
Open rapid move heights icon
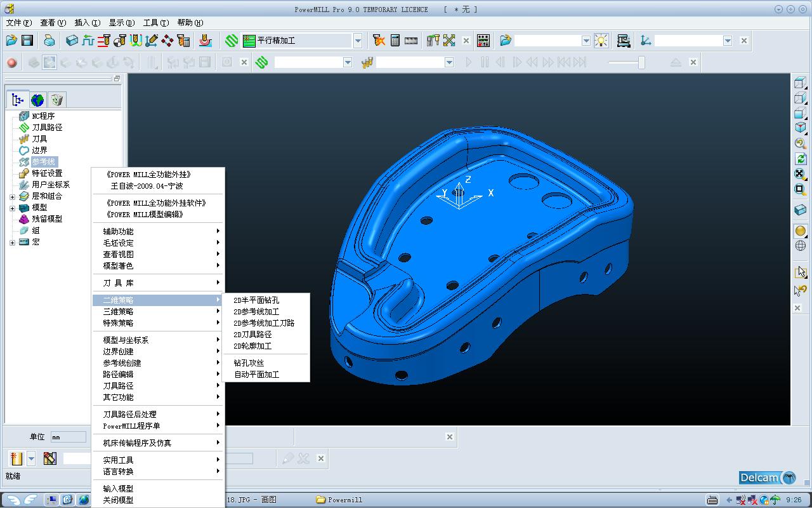coord(104,41)
